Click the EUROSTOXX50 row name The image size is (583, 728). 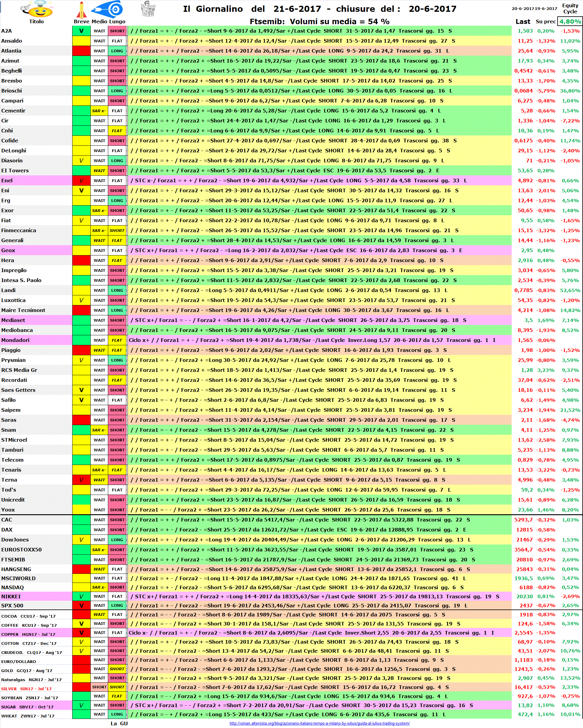[x=21, y=550]
